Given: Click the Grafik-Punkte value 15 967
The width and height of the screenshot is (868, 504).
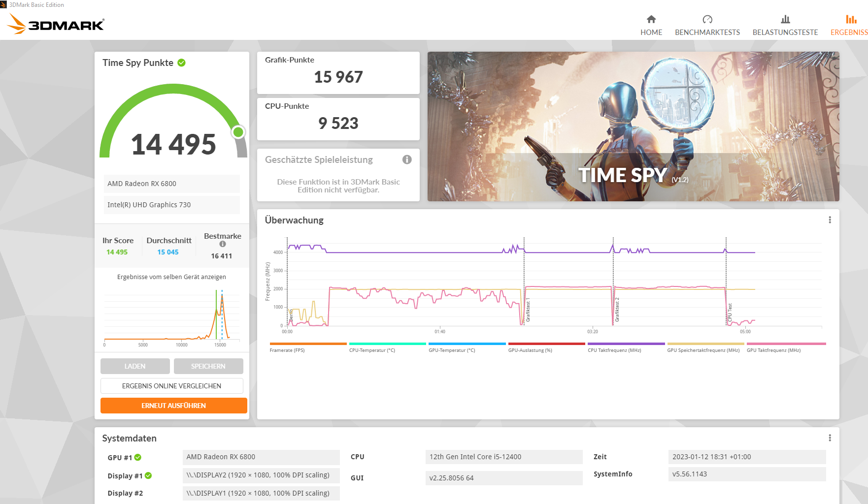Looking at the screenshot, I should (x=338, y=77).
